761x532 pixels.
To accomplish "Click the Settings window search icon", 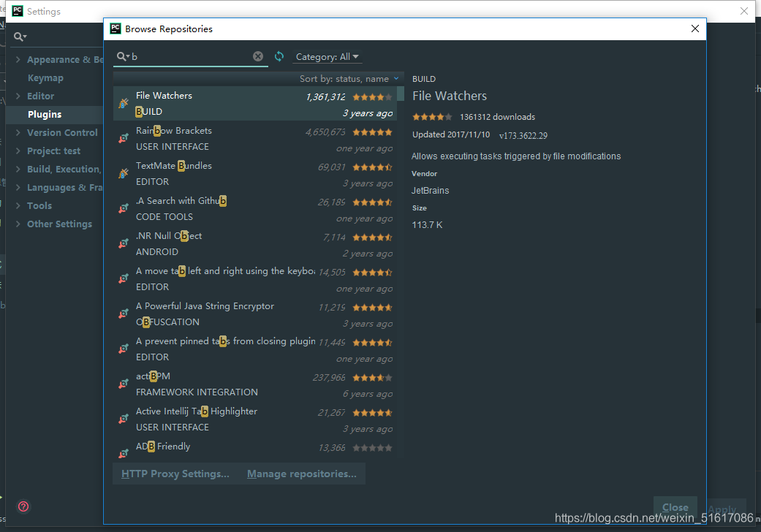I will 20,37.
